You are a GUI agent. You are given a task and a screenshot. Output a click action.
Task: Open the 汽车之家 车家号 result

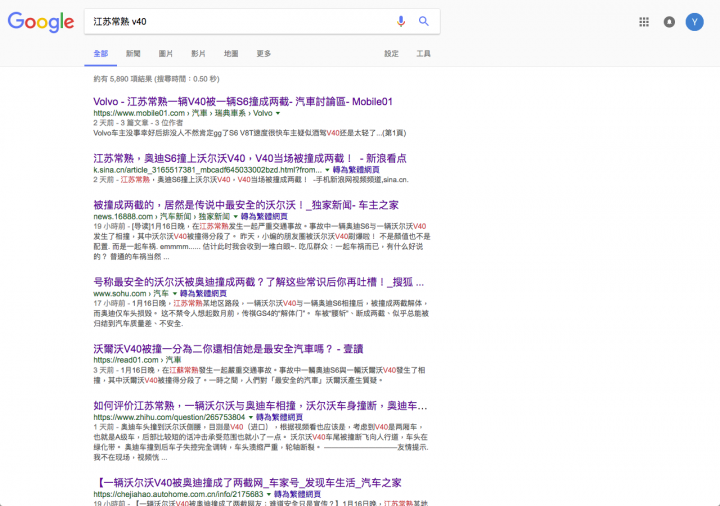pos(248,483)
